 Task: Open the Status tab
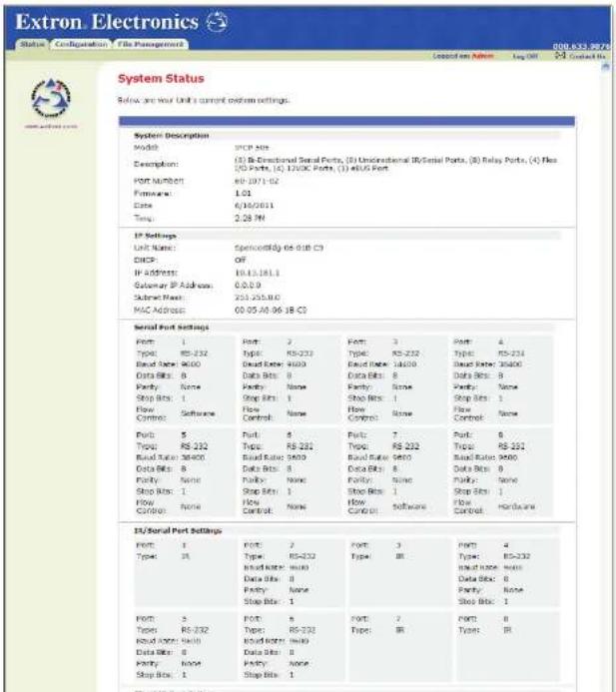pyautogui.click(x=32, y=44)
